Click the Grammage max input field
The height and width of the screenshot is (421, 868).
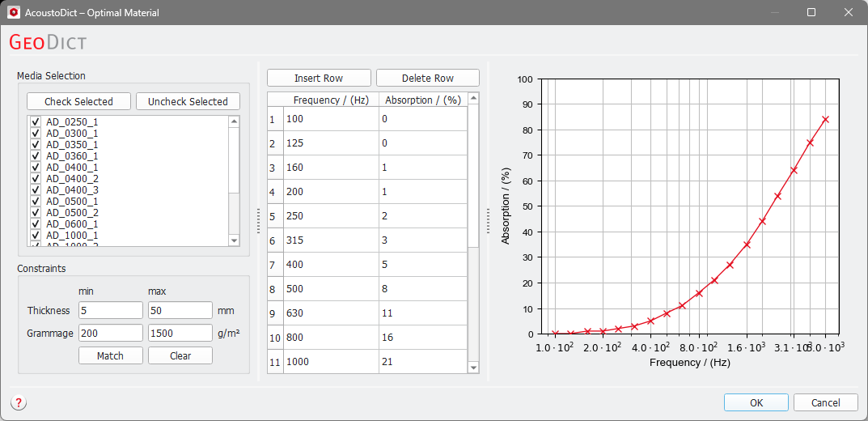(180, 333)
